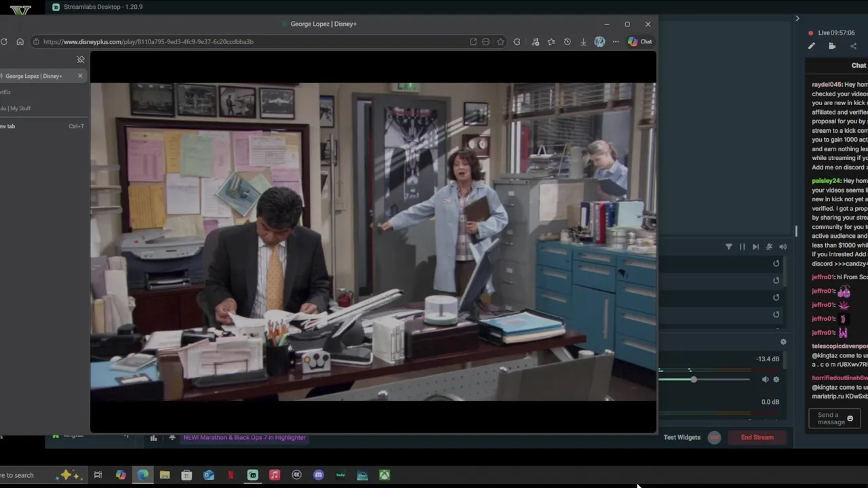Open the stream camera clip icon
Image resolution: width=868 pixels, height=488 pixels.
(x=832, y=46)
